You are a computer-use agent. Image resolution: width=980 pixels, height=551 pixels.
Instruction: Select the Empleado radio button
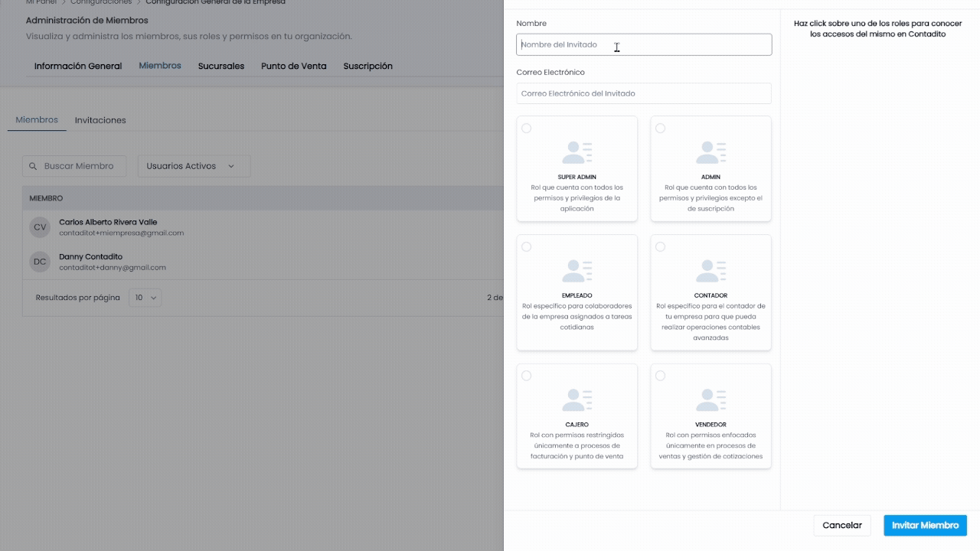tap(526, 246)
